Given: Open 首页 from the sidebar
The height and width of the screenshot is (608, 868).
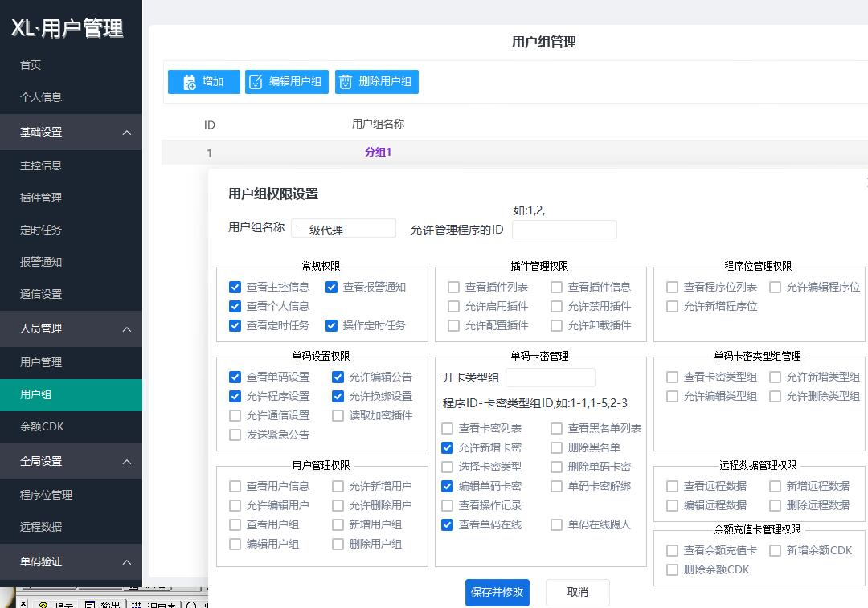Looking at the screenshot, I should tap(30, 65).
